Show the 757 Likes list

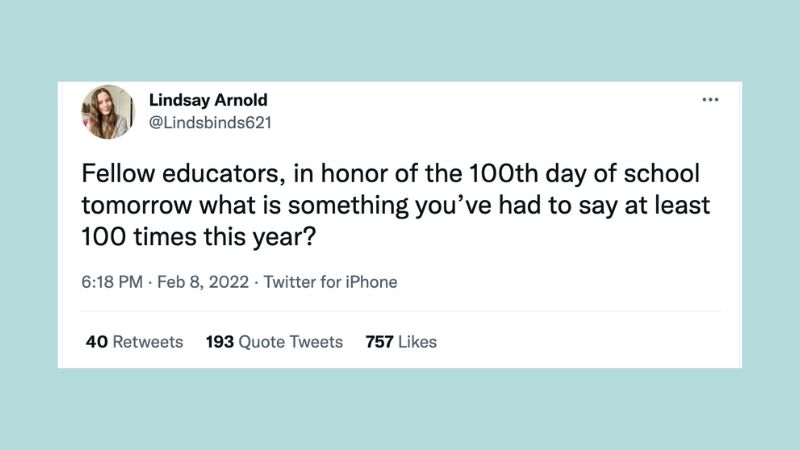coord(401,342)
